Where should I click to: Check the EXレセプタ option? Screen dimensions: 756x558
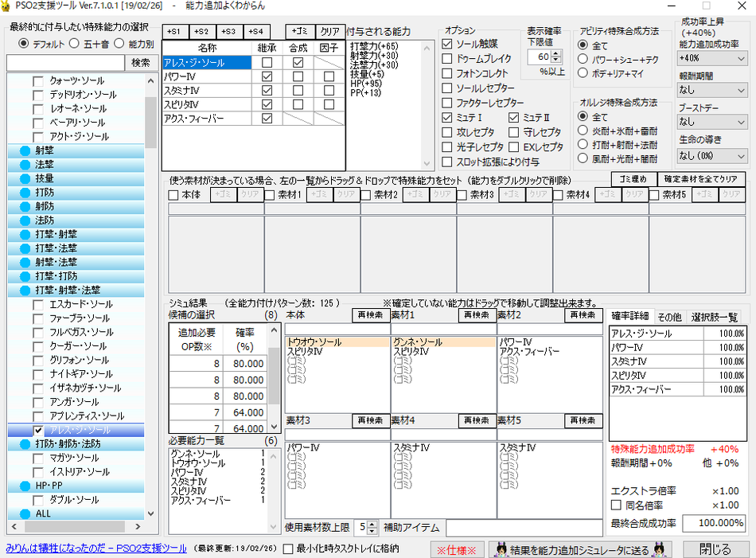point(513,147)
